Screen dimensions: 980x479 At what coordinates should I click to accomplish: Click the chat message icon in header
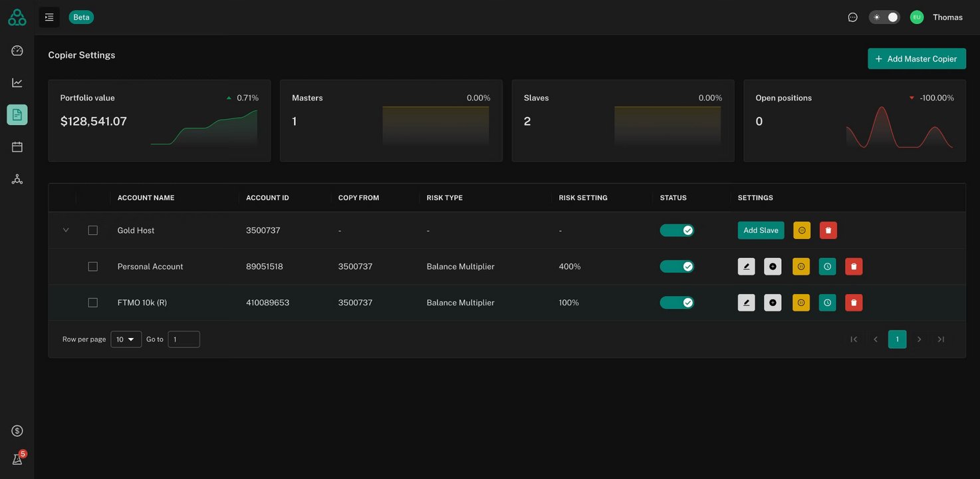click(853, 17)
